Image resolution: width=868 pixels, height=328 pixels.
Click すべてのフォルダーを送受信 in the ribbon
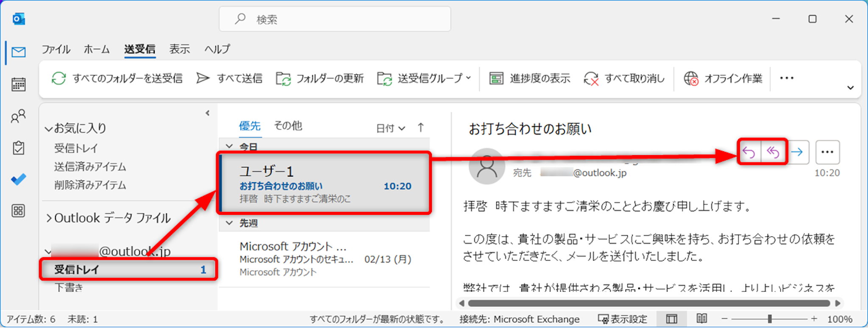[117, 78]
